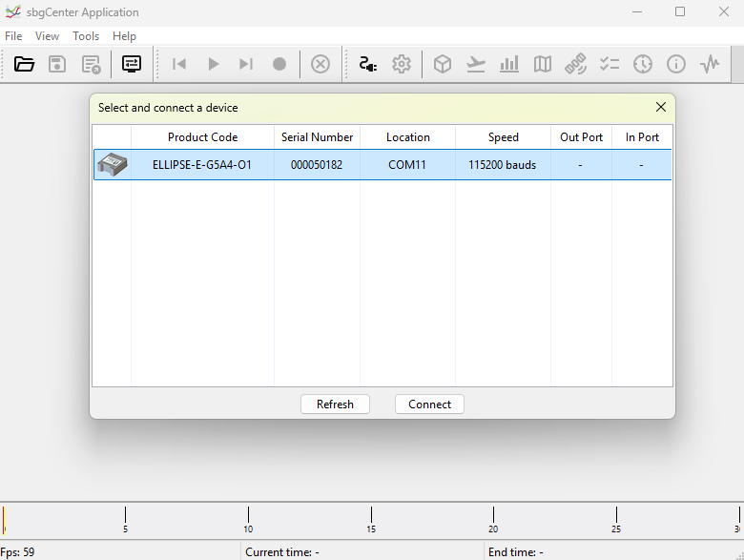Open the bar chart icon
Viewport: 744px width, 560px height.
point(509,64)
